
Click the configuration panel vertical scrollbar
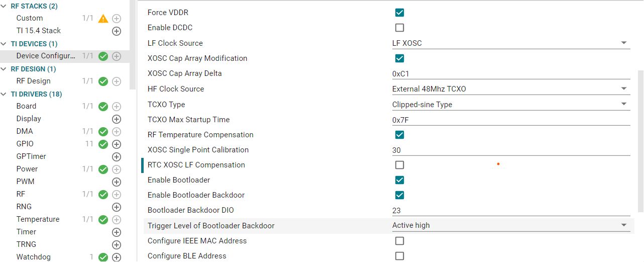point(640,141)
